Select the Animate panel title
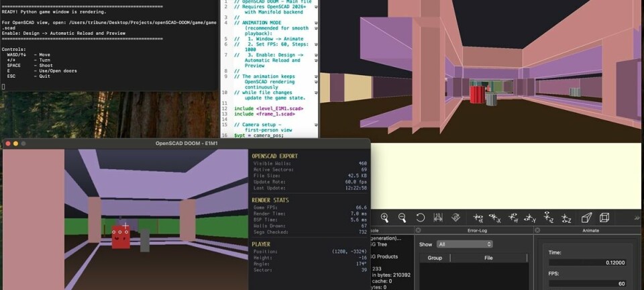The height and width of the screenshot is (290, 644). point(590,230)
